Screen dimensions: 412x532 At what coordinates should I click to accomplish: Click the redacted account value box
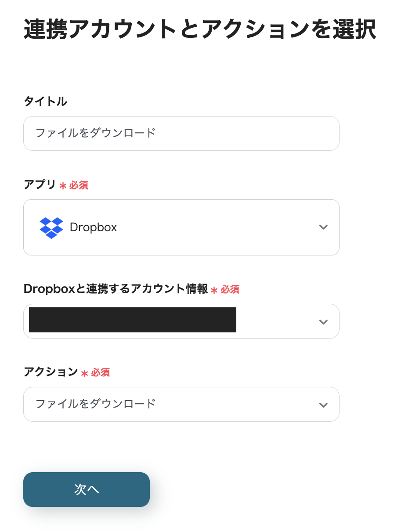(x=132, y=320)
